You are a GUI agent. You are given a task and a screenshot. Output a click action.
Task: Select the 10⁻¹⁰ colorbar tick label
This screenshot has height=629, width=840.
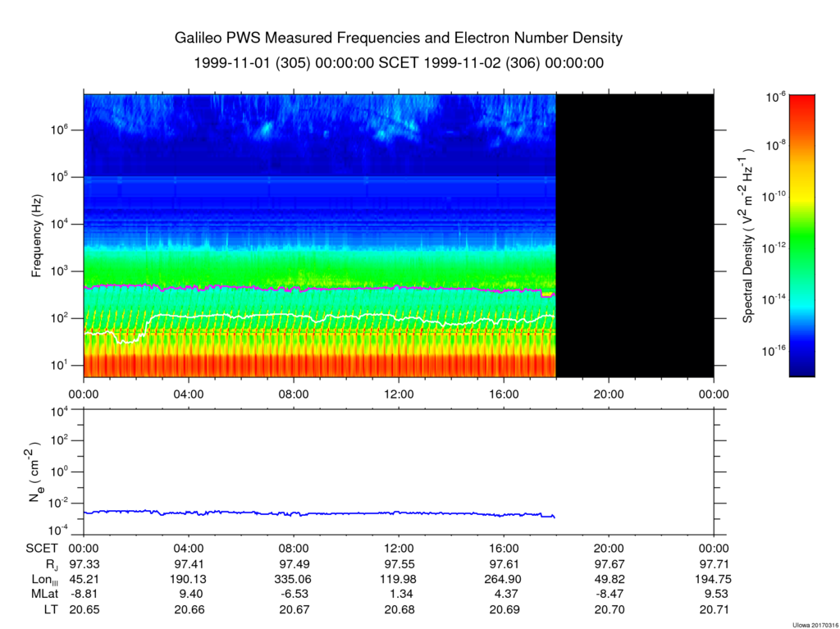[x=774, y=197]
